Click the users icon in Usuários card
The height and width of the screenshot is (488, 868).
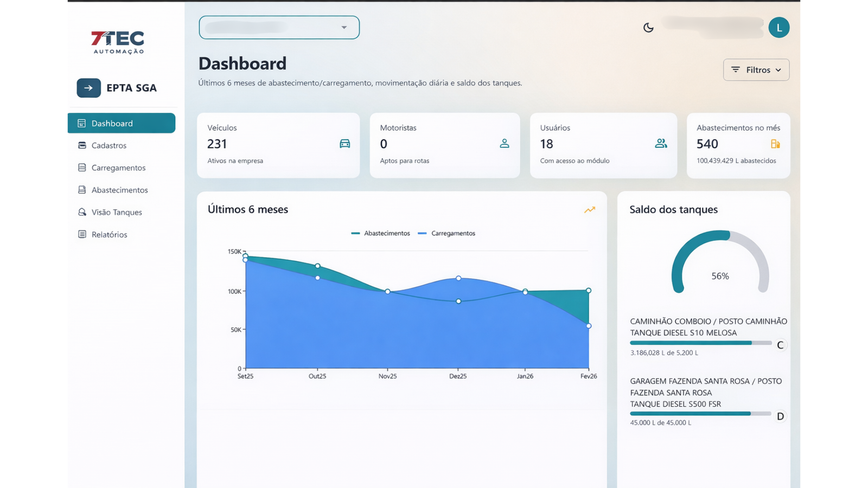661,144
